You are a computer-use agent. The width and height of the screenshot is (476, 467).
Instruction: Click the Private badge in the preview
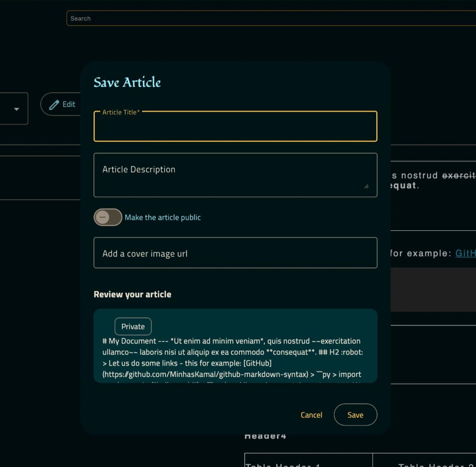tap(133, 326)
